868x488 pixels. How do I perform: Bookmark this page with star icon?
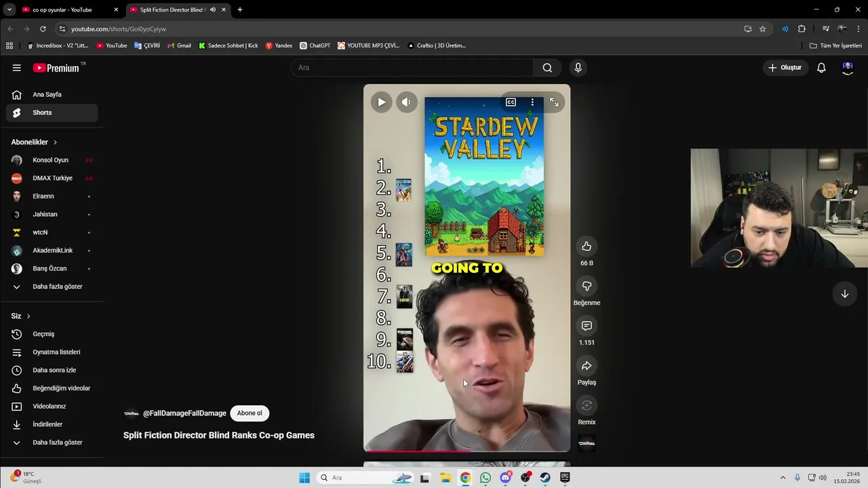(762, 29)
